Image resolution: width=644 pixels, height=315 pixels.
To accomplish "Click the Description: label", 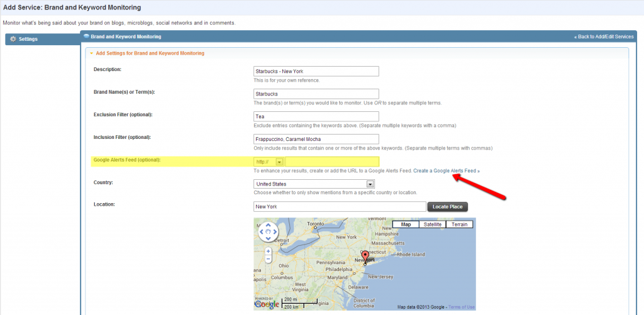I will pyautogui.click(x=108, y=69).
